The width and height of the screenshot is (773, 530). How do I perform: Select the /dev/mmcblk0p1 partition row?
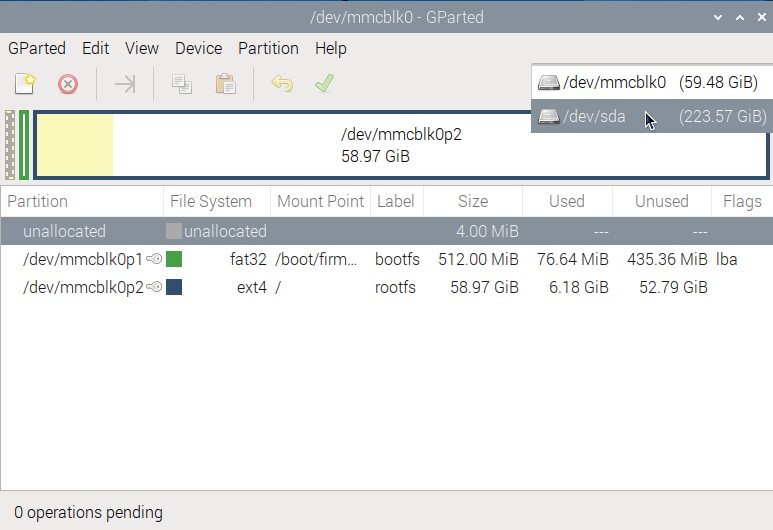(x=386, y=259)
